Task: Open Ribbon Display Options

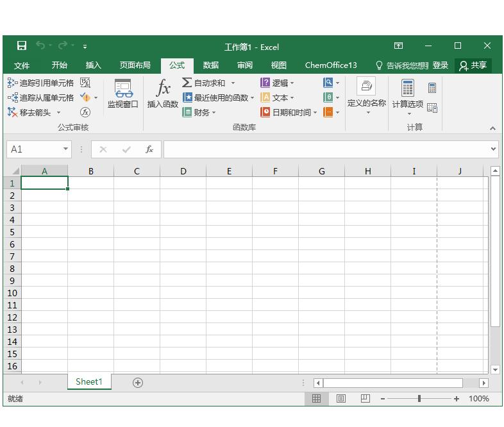Action: [x=398, y=46]
